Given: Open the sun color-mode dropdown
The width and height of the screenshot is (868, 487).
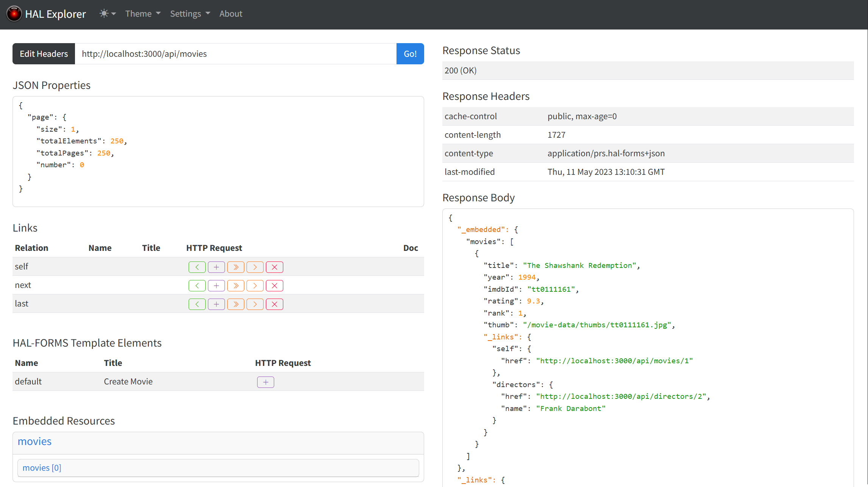Looking at the screenshot, I should coord(107,14).
